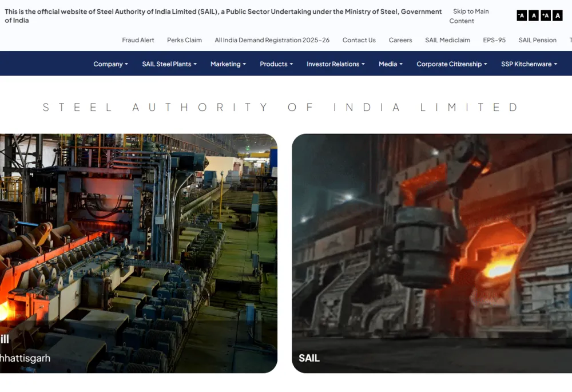Image resolution: width=572 pixels, height=392 pixels.
Task: Open the Careers link
Action: (x=400, y=40)
